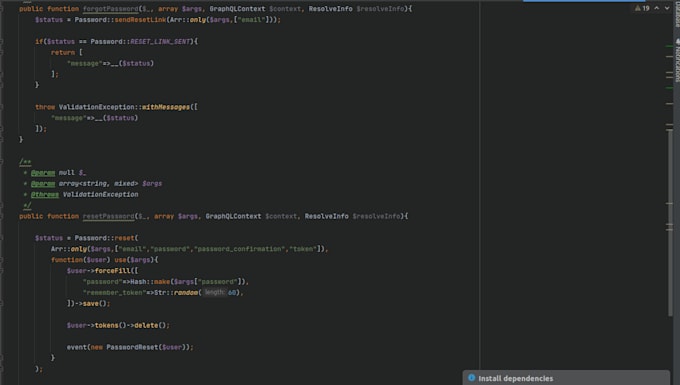Click the PasswordReset class name
The image size is (680, 385).
click(x=132, y=347)
